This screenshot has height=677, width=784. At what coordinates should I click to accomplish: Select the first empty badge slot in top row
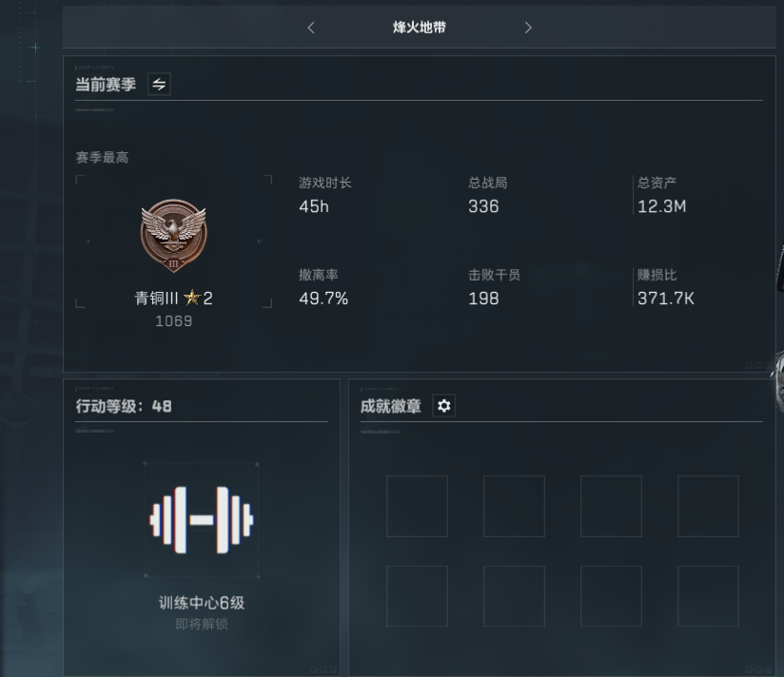(x=417, y=506)
